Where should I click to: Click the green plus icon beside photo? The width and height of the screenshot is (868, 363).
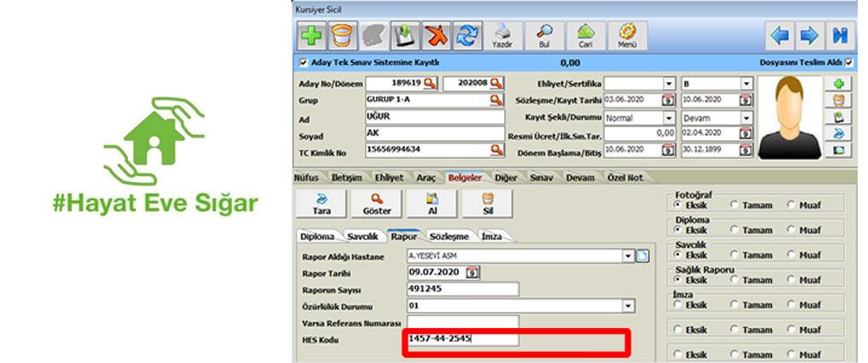839,84
